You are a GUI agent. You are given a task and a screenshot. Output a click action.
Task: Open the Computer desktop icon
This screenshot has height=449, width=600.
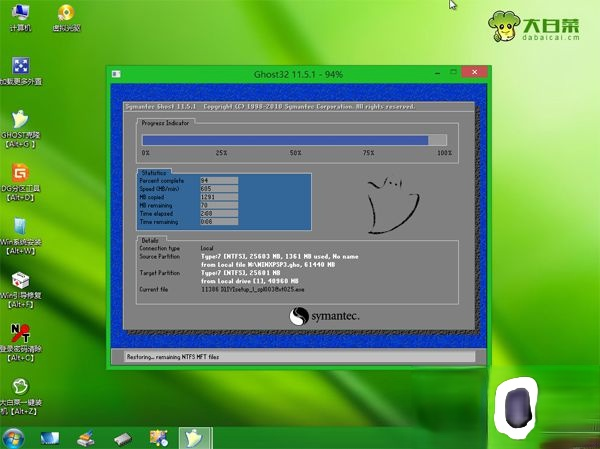click(x=20, y=17)
